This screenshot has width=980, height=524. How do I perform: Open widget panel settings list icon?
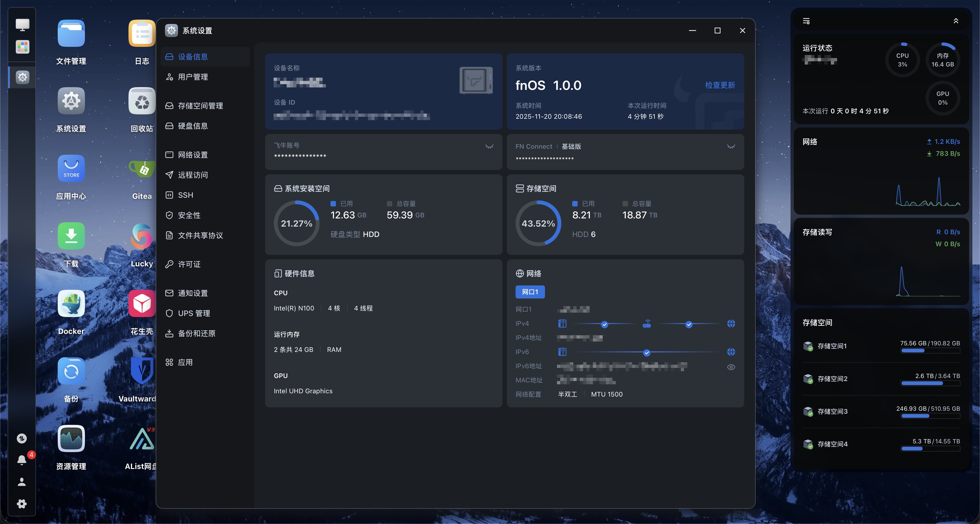point(806,21)
